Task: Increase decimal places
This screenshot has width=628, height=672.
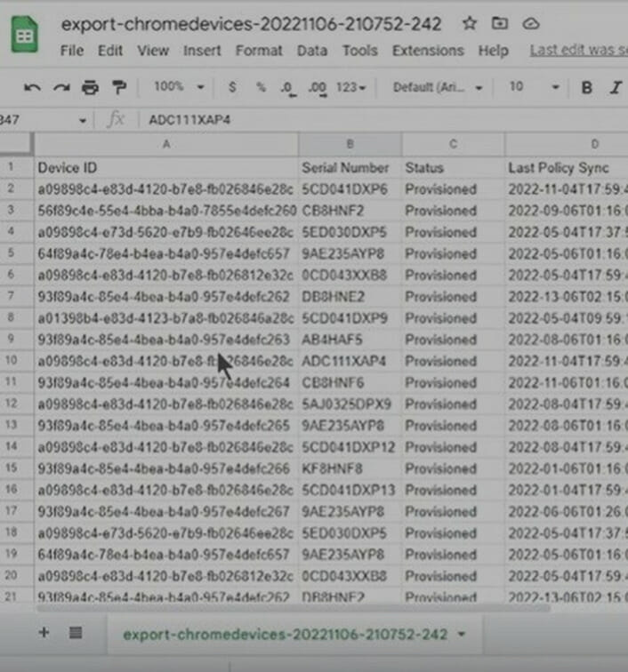Action: (x=318, y=88)
